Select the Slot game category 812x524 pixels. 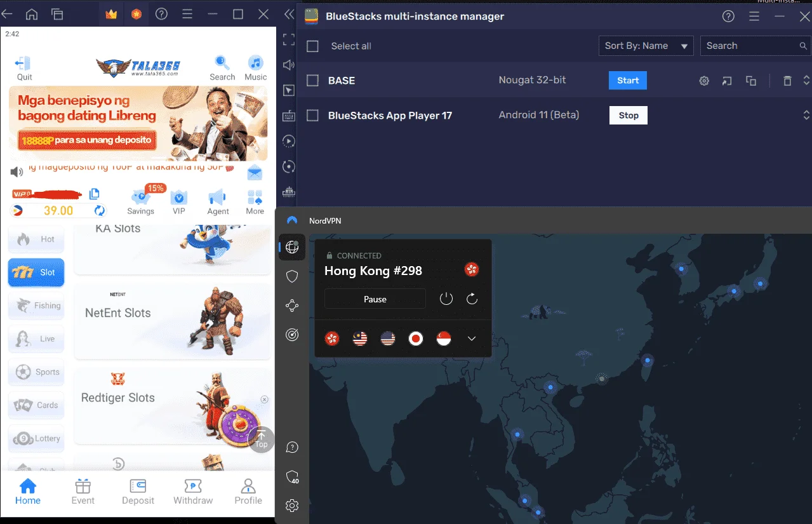36,272
